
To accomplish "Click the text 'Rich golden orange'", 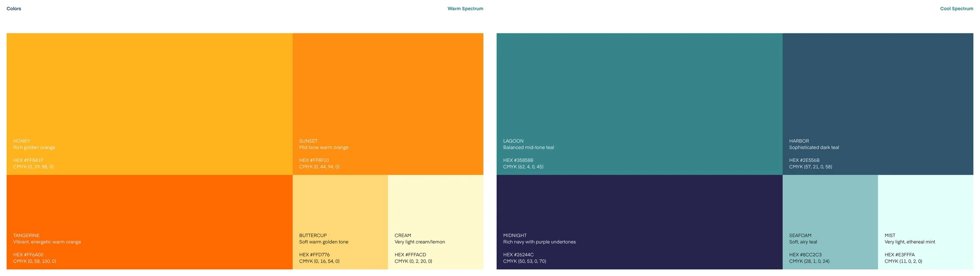I will pos(34,148).
